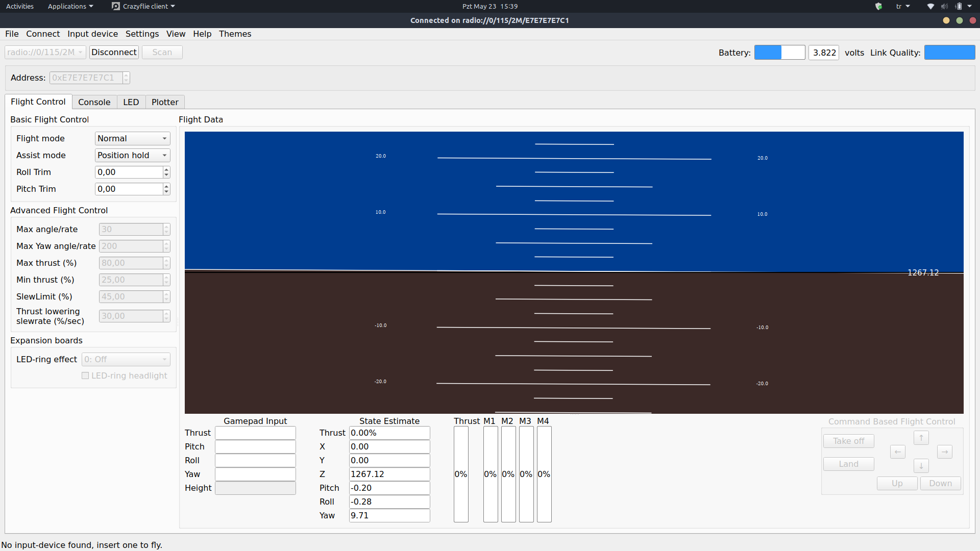Screen dimensions: 980x551
Task: Click the Z state estimate field
Action: [389, 474]
